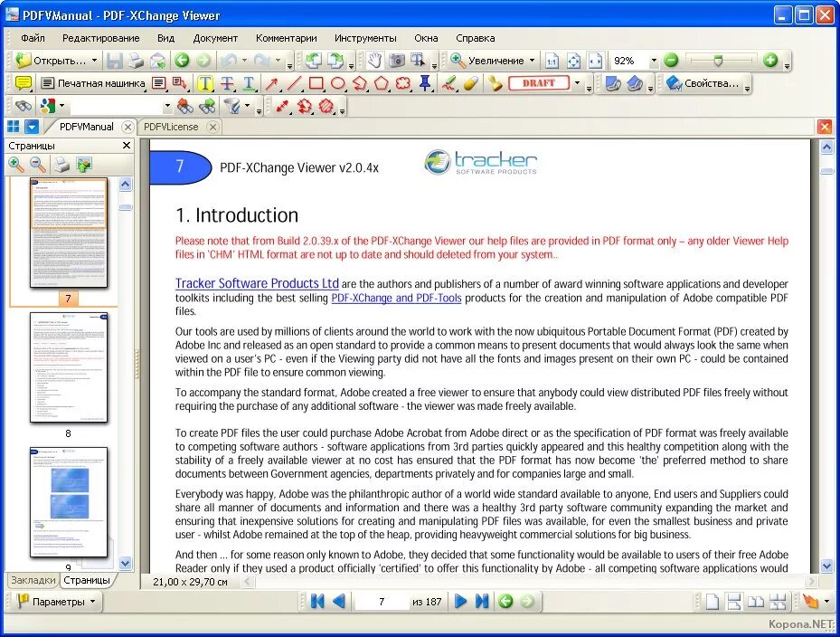Image resolution: width=840 pixels, height=637 pixels.
Task: Switch to continuous facing pages layout
Action: click(778, 602)
